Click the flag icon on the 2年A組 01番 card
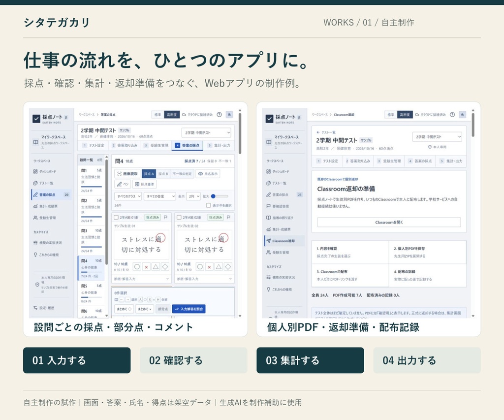The width and height of the screenshot is (504, 420). (165, 218)
